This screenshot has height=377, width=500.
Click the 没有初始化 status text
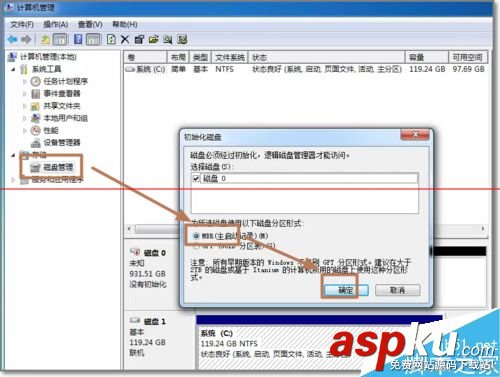click(x=148, y=284)
